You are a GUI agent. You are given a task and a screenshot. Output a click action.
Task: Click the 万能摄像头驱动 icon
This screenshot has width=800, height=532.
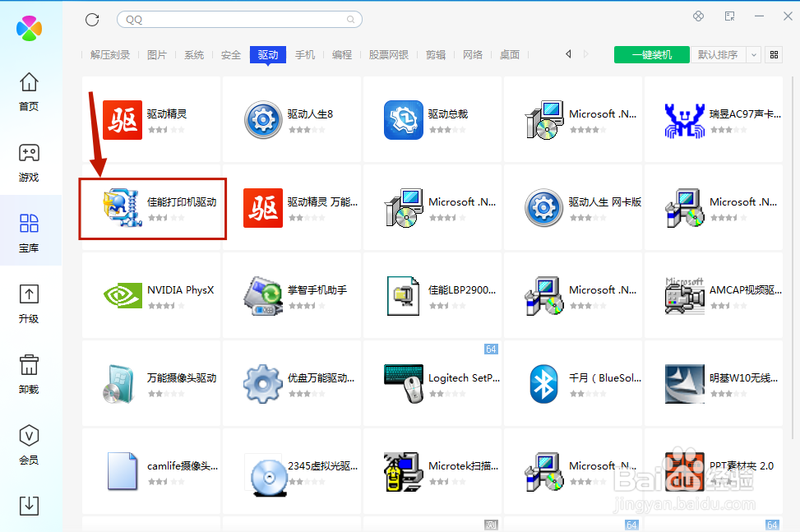[120, 384]
